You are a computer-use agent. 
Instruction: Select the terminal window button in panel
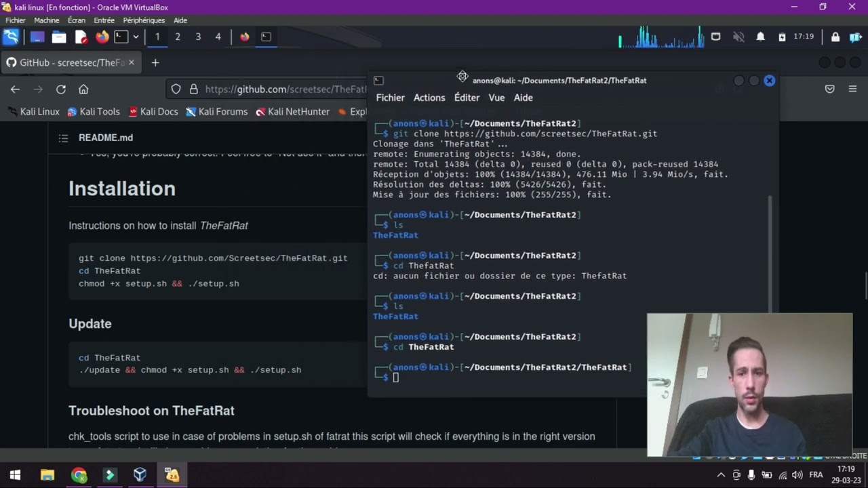[x=266, y=37]
